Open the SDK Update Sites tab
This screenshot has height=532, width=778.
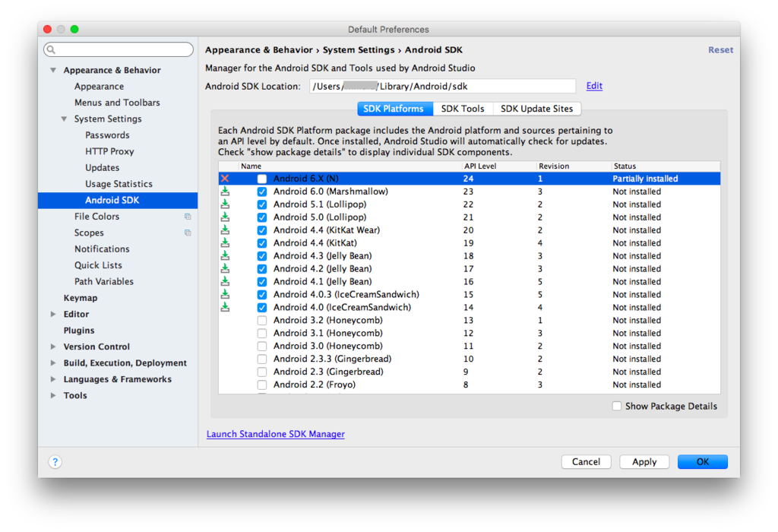536,109
